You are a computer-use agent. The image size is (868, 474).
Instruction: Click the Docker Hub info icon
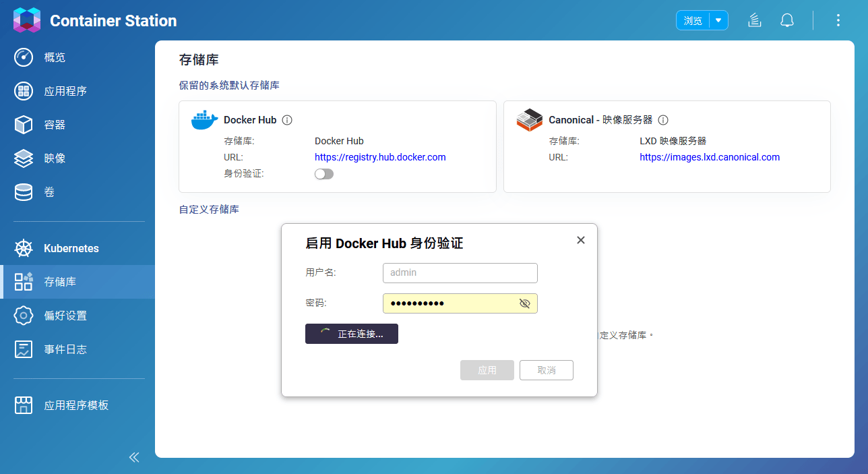[x=287, y=120]
